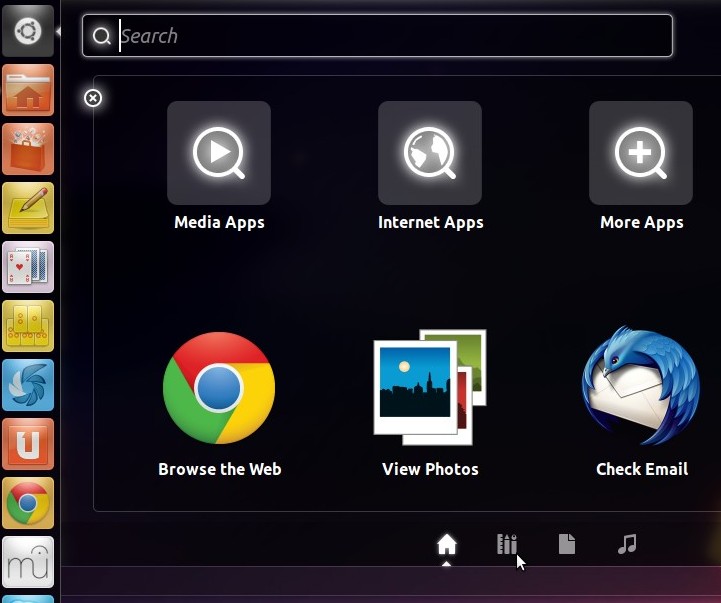Open the note-taking pencil app in launcher
The image size is (721, 603).
28,208
